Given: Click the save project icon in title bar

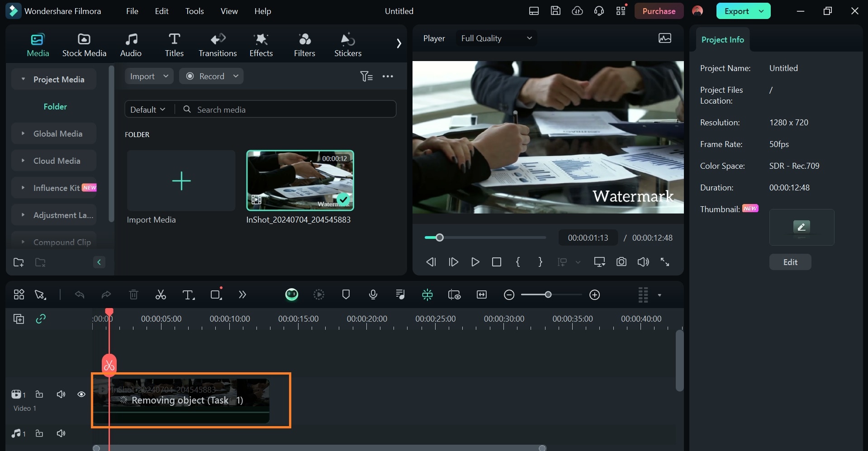Looking at the screenshot, I should click(x=555, y=11).
